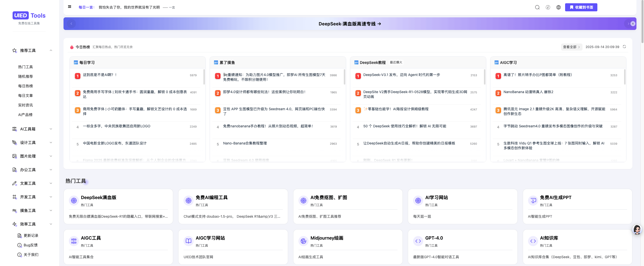644x266 pixels.
Task: Select AI产品榜 in sidebar
Action: click(x=25, y=115)
